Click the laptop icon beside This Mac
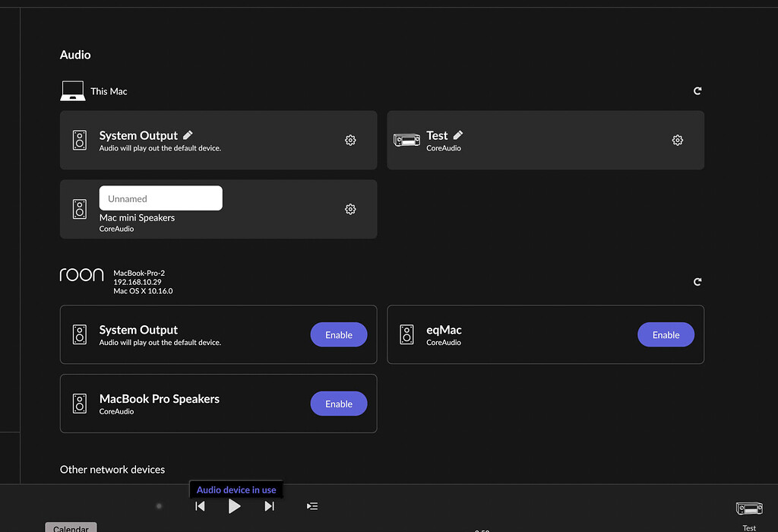 (72, 91)
